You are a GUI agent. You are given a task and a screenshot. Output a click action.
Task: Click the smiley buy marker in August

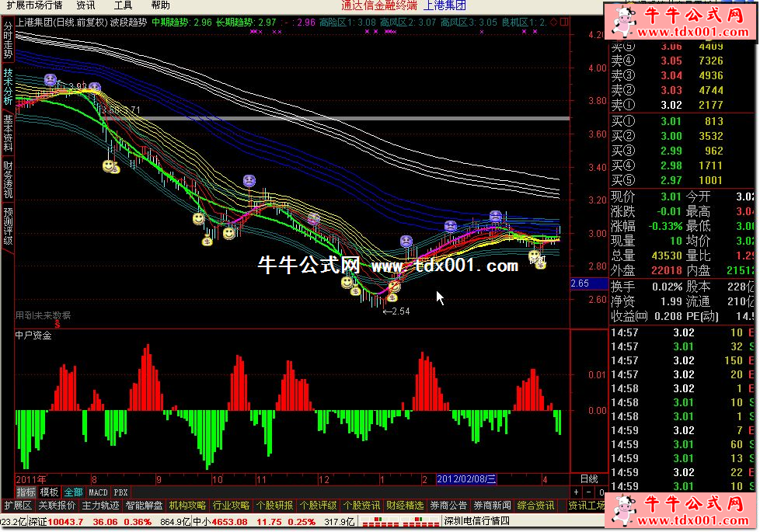(109, 166)
